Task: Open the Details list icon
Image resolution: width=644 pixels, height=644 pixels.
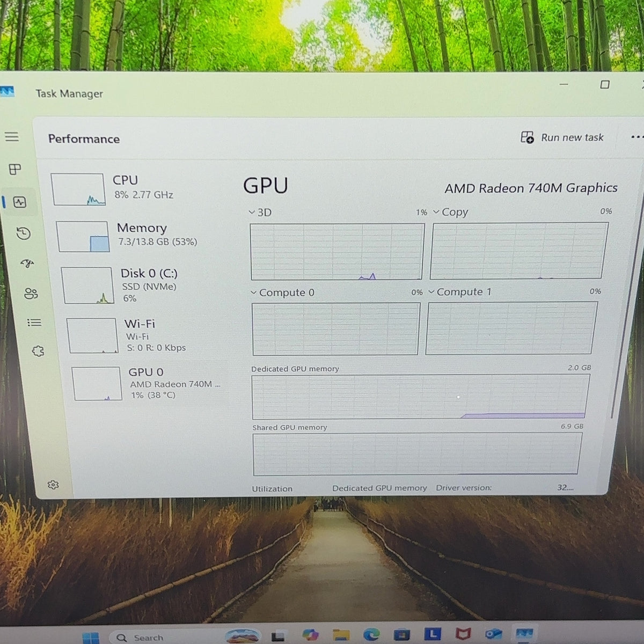Action: pos(34,323)
